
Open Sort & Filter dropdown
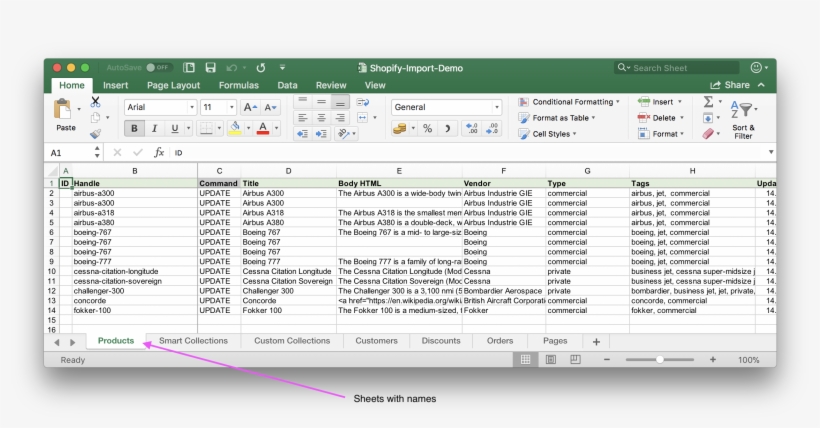click(743, 120)
